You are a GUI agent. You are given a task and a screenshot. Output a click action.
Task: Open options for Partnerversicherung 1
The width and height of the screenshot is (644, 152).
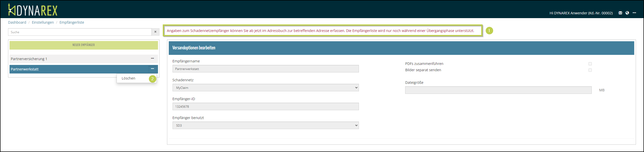(x=152, y=58)
